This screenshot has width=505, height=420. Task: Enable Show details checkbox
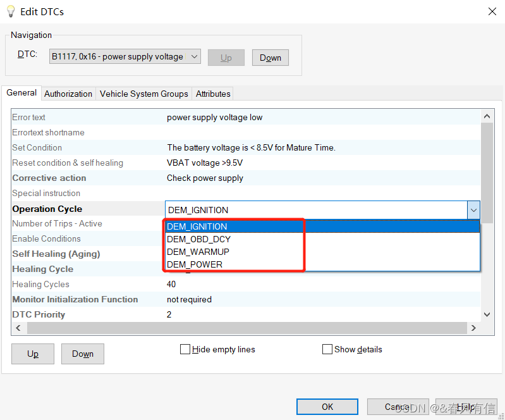(327, 349)
